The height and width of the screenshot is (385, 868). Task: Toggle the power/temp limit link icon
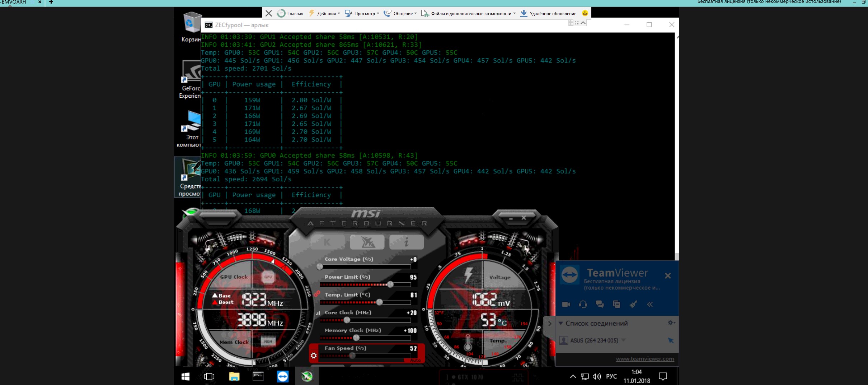(x=317, y=293)
